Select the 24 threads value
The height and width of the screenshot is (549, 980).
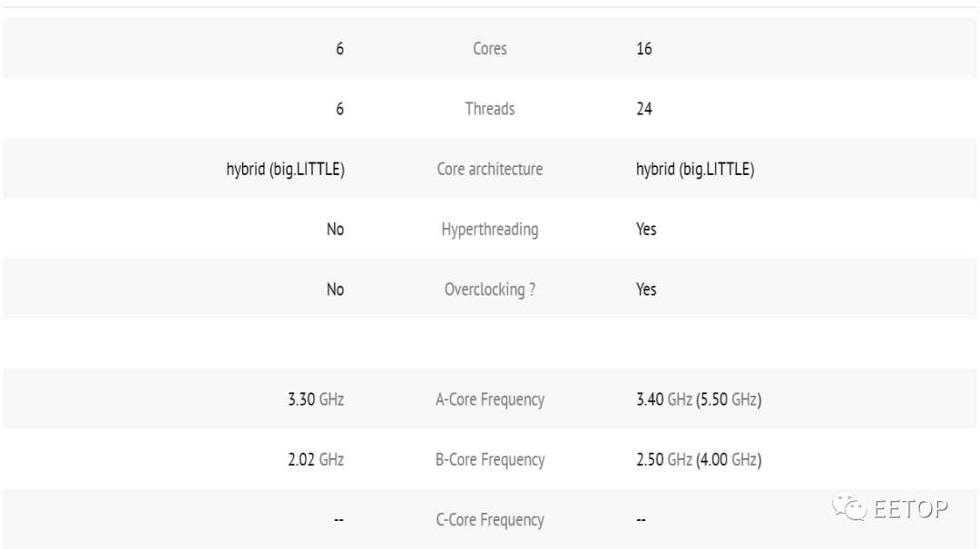pos(643,109)
